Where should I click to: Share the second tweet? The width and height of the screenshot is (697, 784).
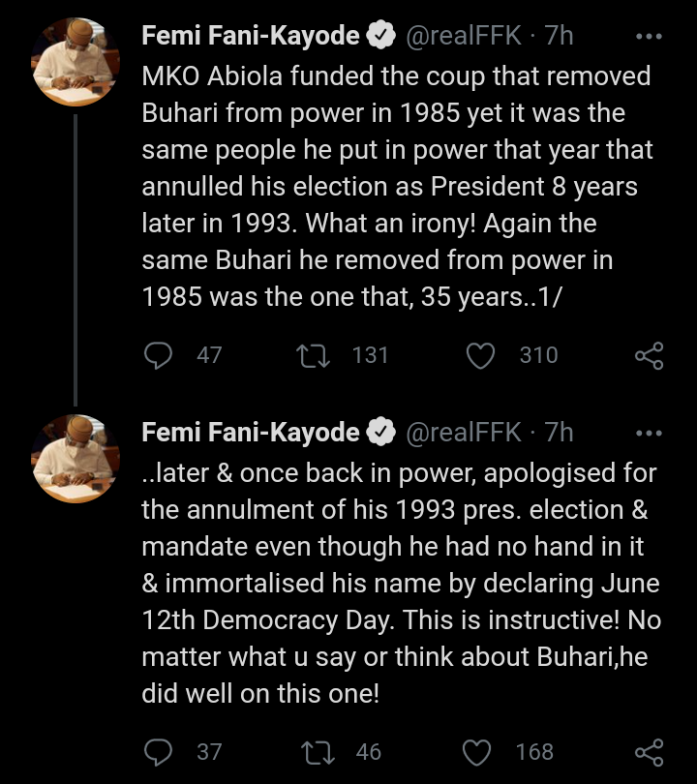649,752
